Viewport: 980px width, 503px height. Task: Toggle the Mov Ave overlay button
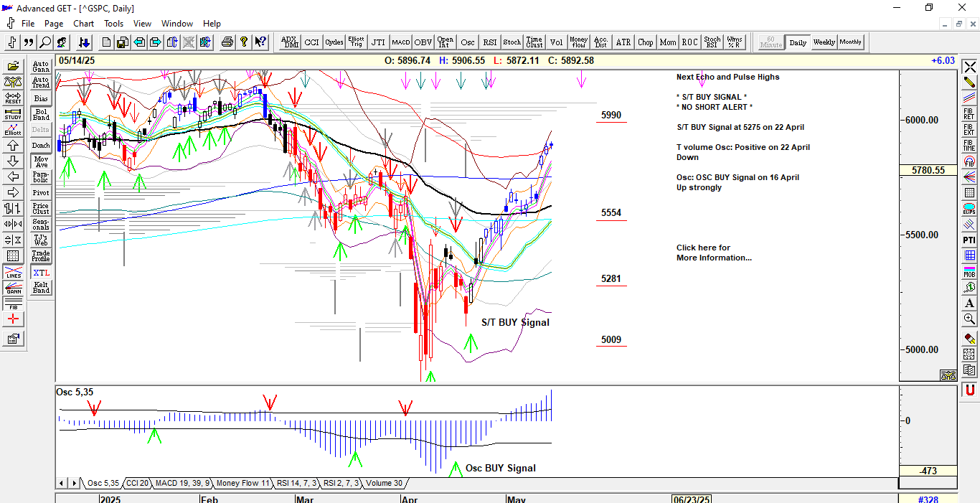[41, 162]
